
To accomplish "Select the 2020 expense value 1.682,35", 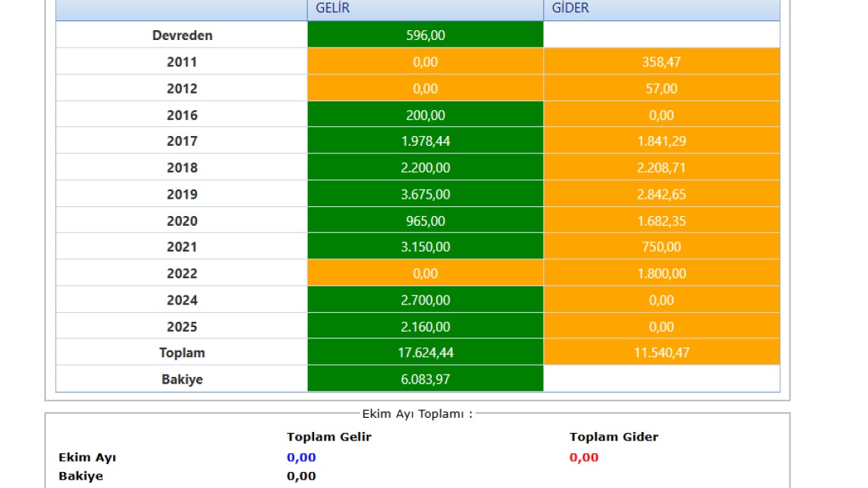I will pyautogui.click(x=661, y=221).
